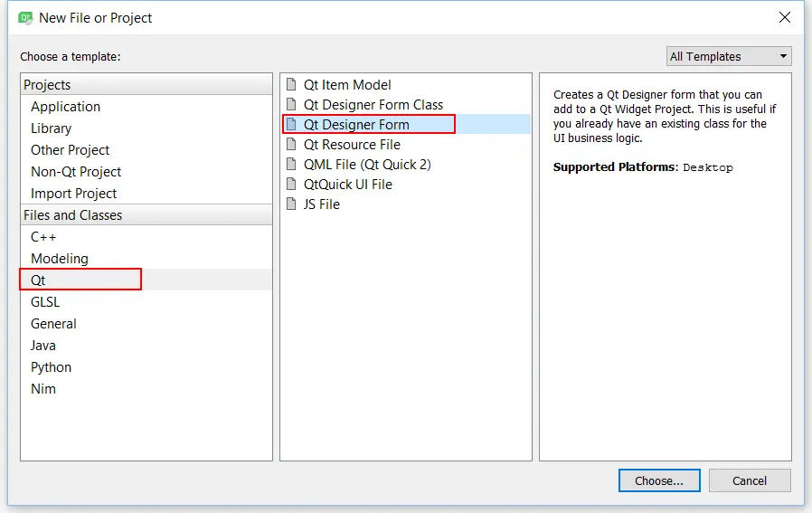812x513 pixels.
Task: Pick the Modeling category
Action: (x=60, y=259)
